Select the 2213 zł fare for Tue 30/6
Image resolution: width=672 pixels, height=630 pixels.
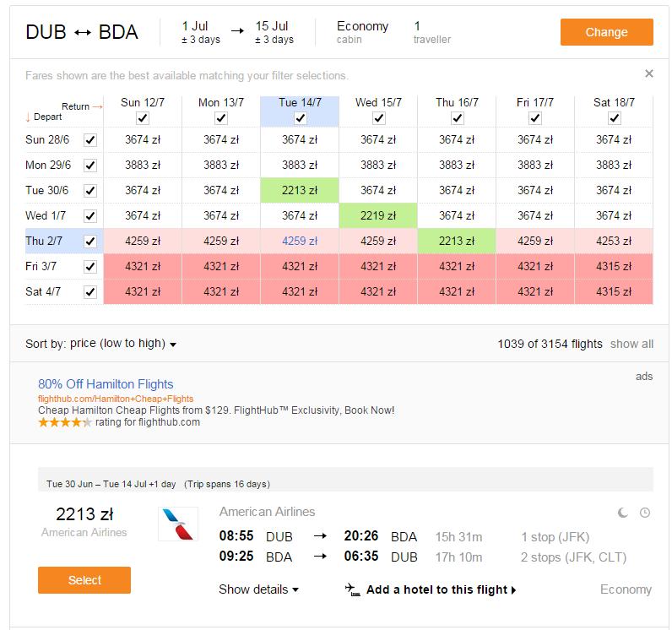point(300,190)
